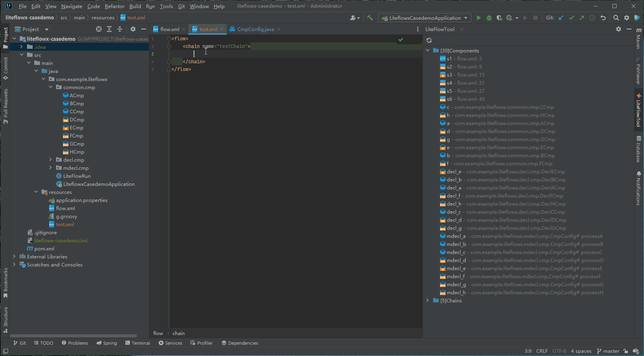644x356 pixels.
Task: Open the Terminal tool window
Action: click(x=138, y=343)
